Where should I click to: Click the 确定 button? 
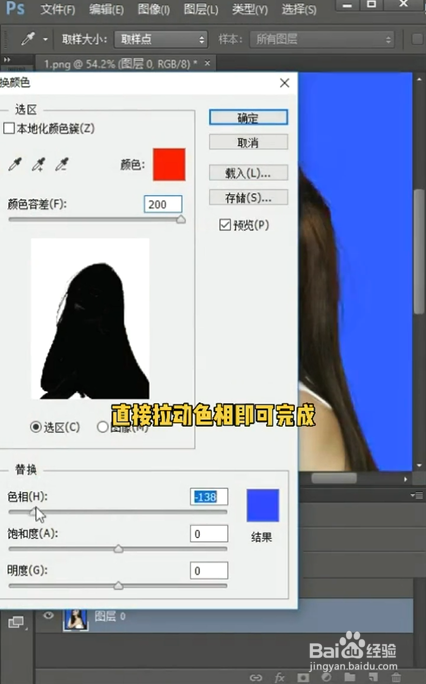249,117
